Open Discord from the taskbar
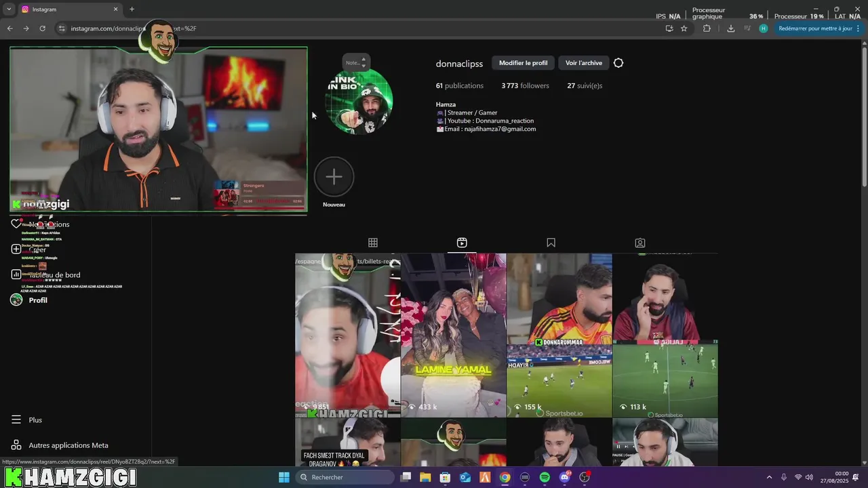 pyautogui.click(x=564, y=477)
